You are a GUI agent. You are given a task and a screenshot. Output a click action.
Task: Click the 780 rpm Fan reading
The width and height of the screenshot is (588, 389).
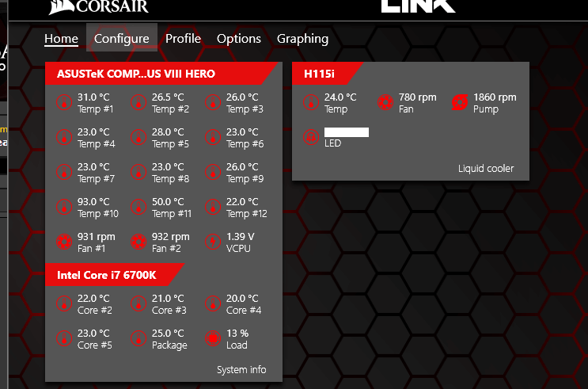(x=418, y=97)
